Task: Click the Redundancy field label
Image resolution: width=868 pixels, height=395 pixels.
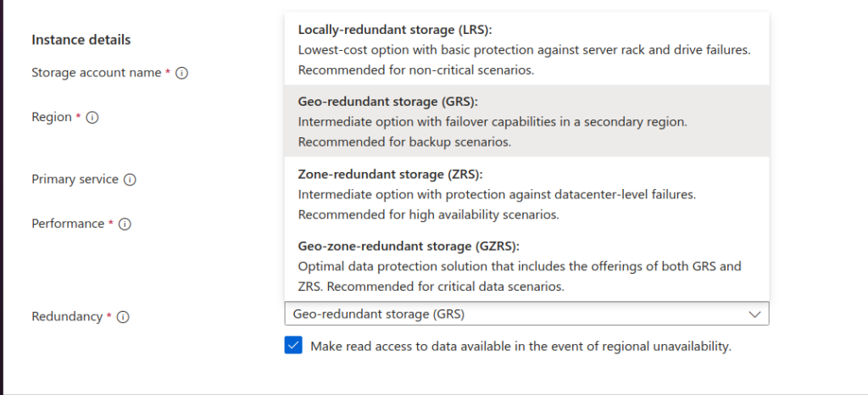Action: coord(67,316)
